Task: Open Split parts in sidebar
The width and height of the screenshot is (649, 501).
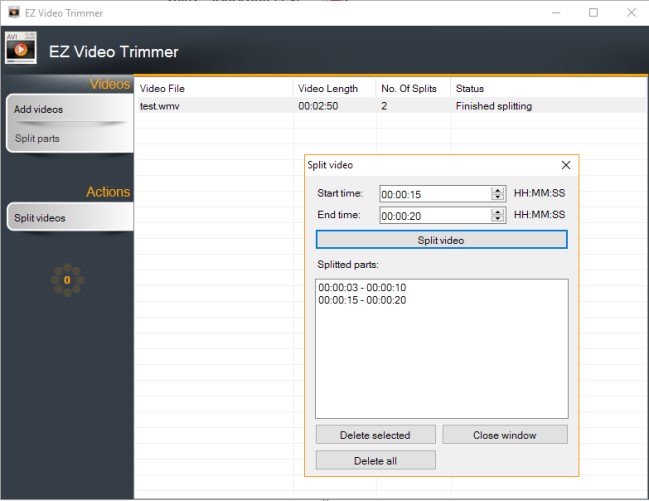Action: 37,138
